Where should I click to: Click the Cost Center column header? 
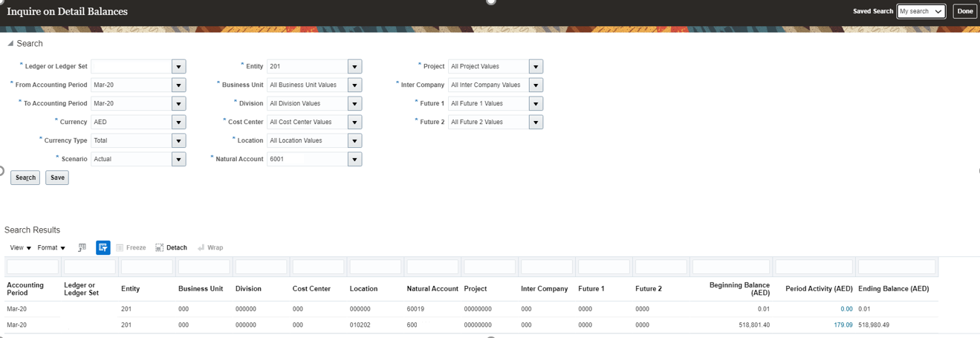(x=311, y=289)
